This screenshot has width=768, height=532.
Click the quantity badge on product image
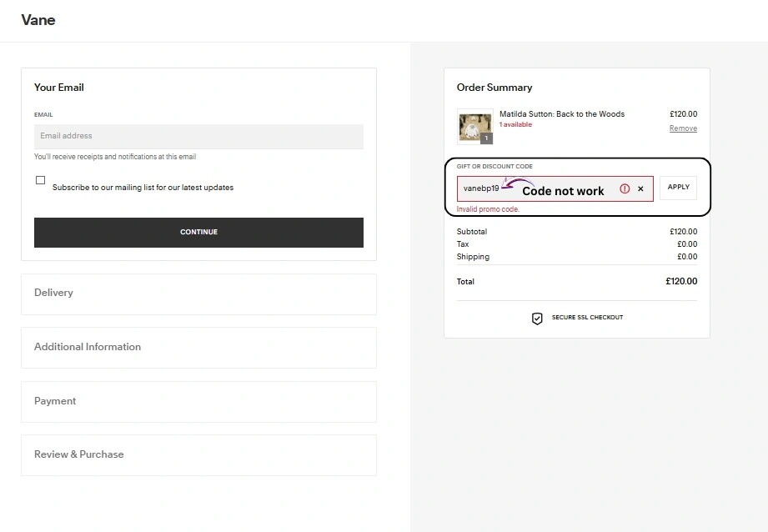click(x=486, y=138)
